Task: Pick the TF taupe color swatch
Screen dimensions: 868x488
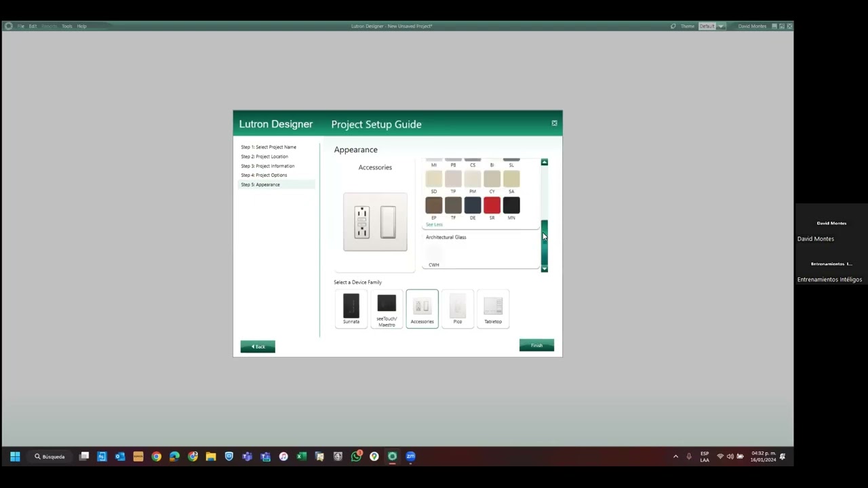Action: 453,205
